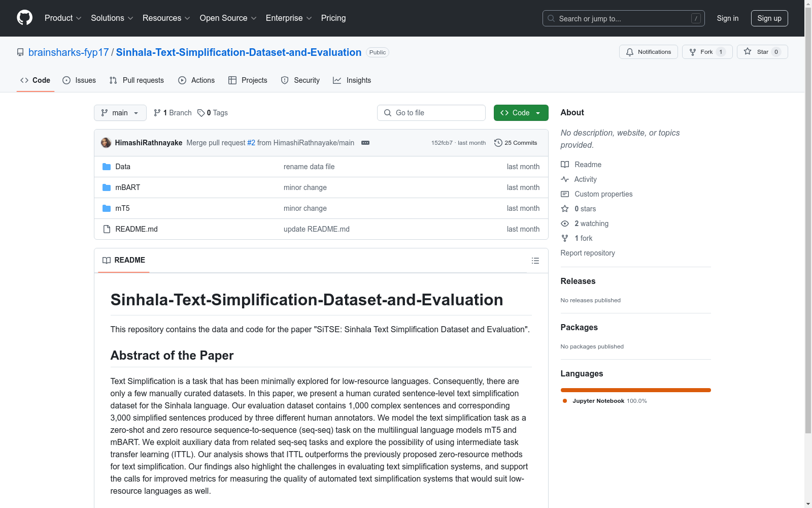The height and width of the screenshot is (508, 812).
Task: Click the Jupyter Notebook language link
Action: (x=604, y=401)
